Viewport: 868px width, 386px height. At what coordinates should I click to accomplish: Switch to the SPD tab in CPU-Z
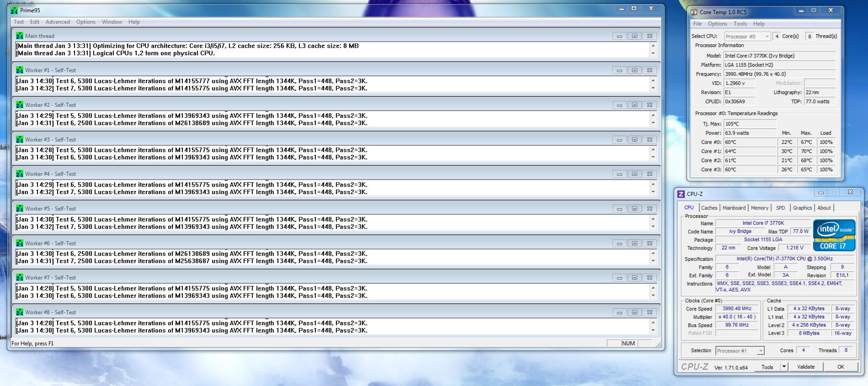[781, 208]
